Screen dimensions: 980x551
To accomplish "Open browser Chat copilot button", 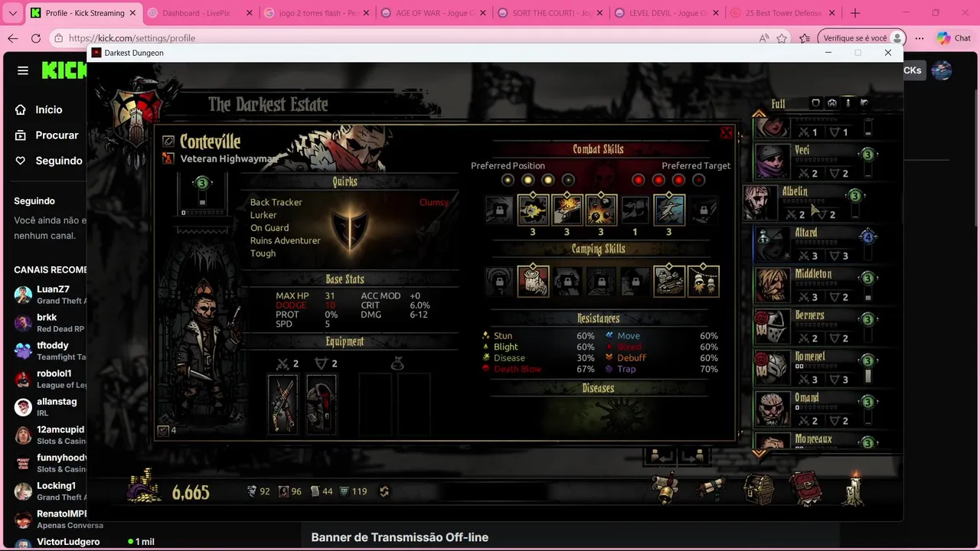I will click(x=954, y=38).
